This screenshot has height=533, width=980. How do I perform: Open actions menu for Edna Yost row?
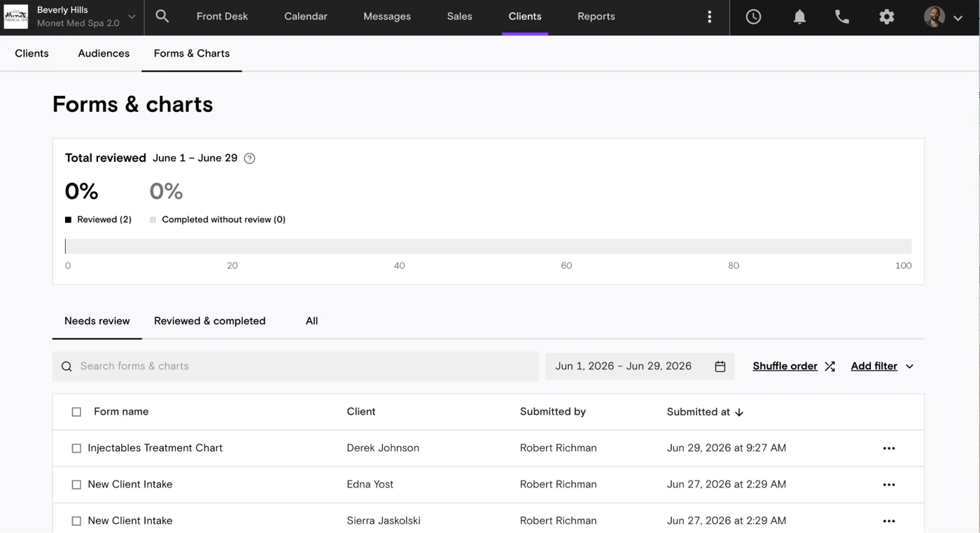coord(889,485)
